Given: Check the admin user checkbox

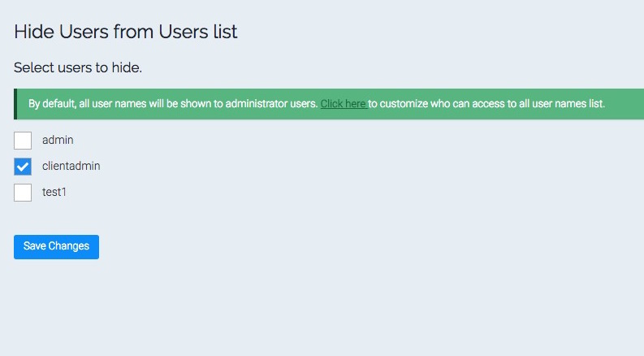Looking at the screenshot, I should coord(23,141).
